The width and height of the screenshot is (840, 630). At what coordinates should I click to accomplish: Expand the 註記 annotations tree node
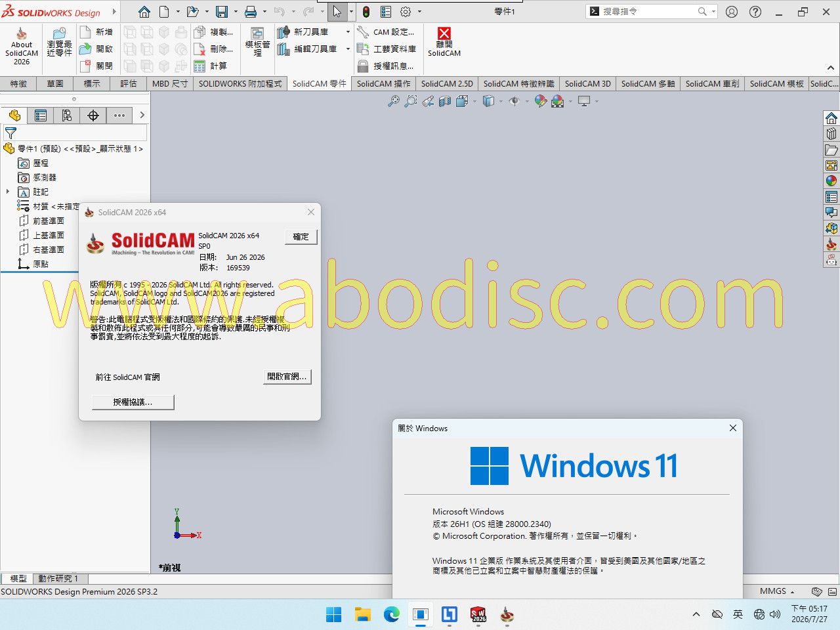(8, 192)
